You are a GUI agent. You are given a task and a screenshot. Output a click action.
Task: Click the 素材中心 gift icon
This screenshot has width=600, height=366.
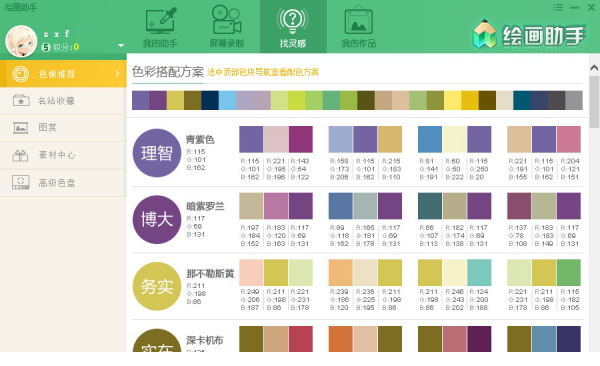[21, 155]
